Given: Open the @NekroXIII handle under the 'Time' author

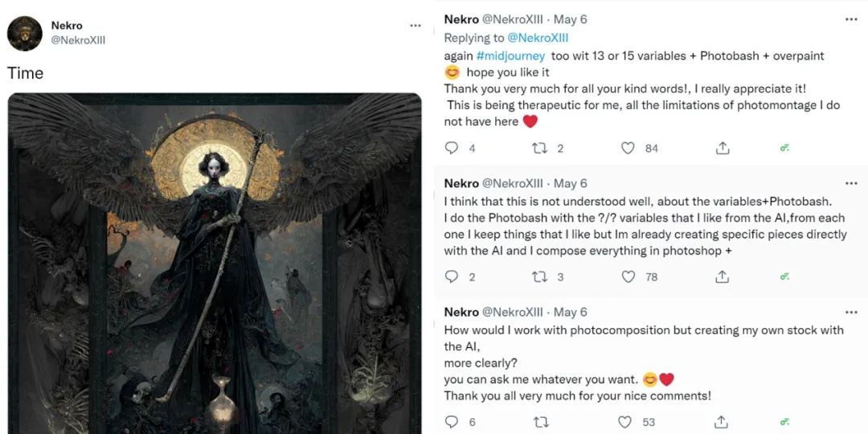Looking at the screenshot, I should click(78, 40).
